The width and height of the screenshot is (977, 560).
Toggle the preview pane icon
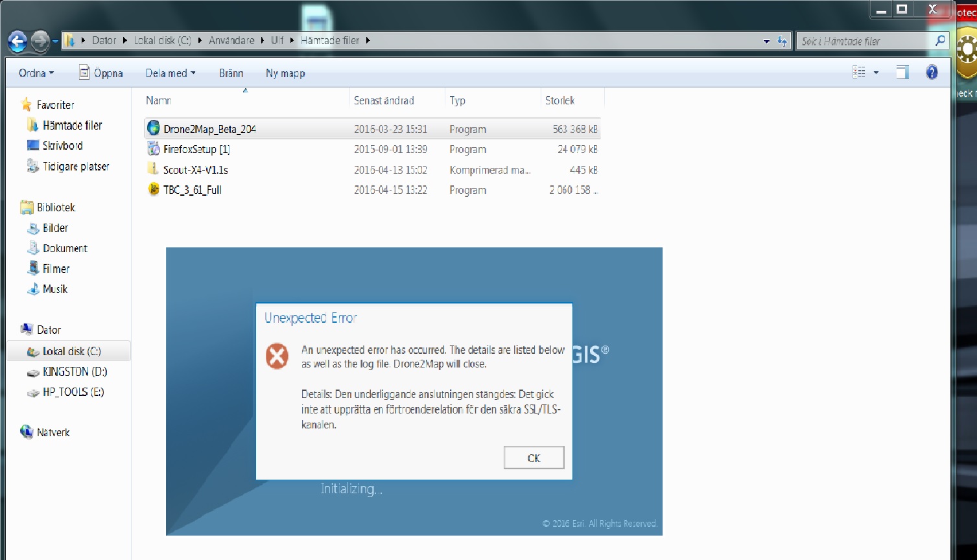(902, 72)
